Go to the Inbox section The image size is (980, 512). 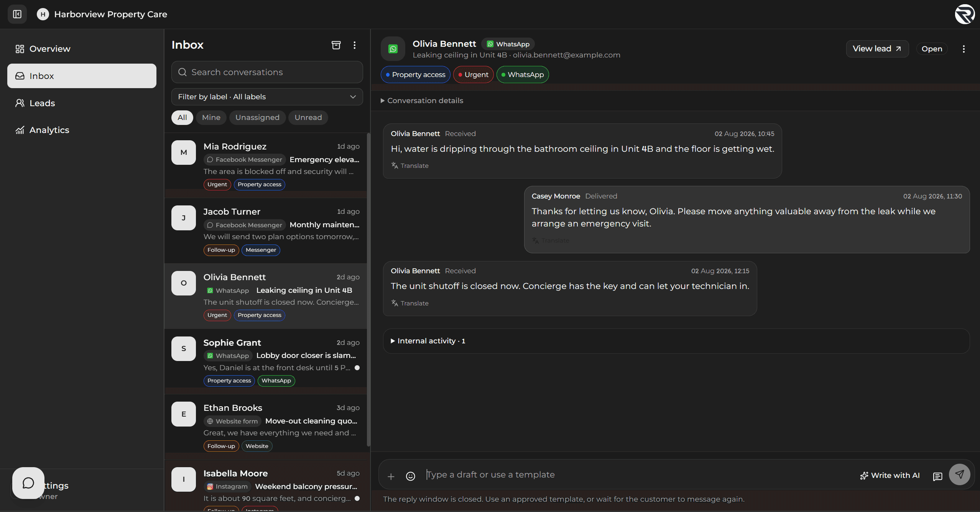pos(82,76)
